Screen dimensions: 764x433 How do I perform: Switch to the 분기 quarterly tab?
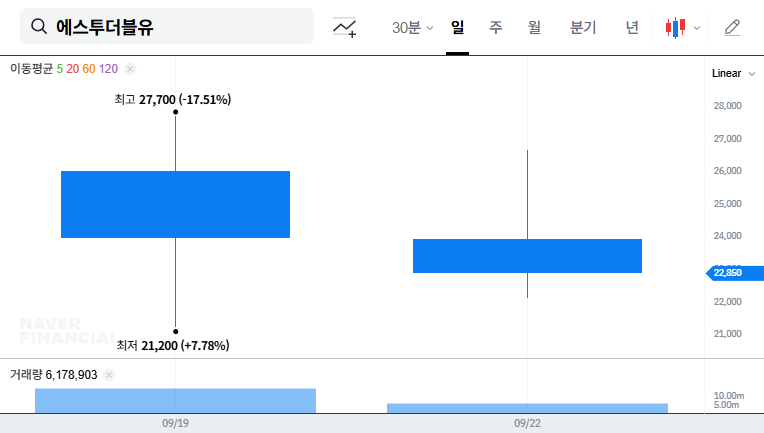click(x=583, y=28)
